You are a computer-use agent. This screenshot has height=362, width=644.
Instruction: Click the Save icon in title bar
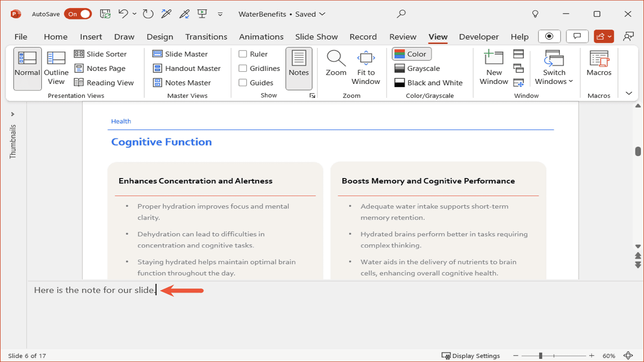pyautogui.click(x=105, y=14)
